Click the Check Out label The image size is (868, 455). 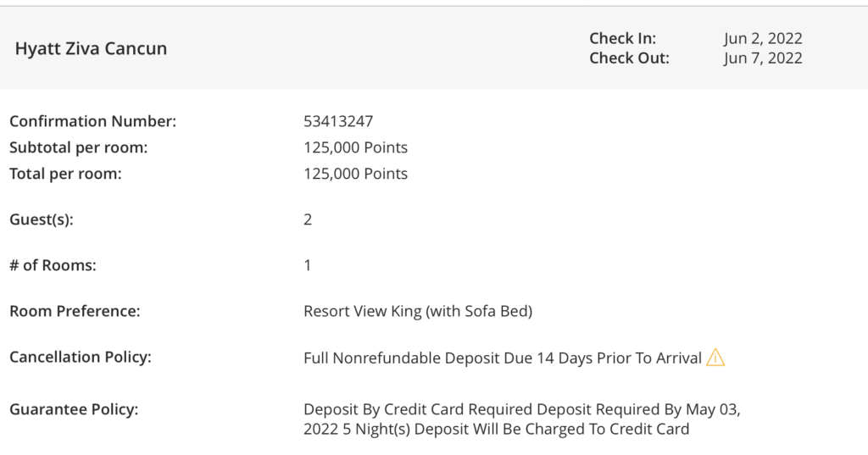tap(630, 58)
